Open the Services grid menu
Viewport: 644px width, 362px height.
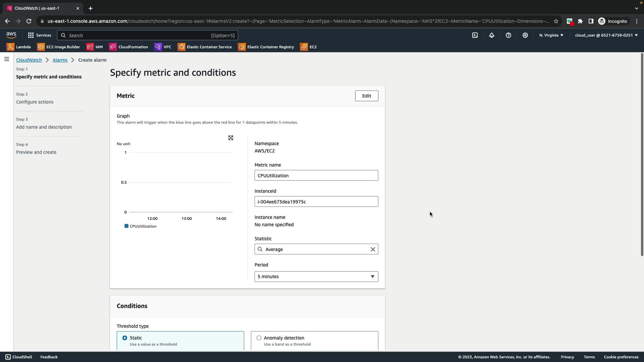point(40,35)
